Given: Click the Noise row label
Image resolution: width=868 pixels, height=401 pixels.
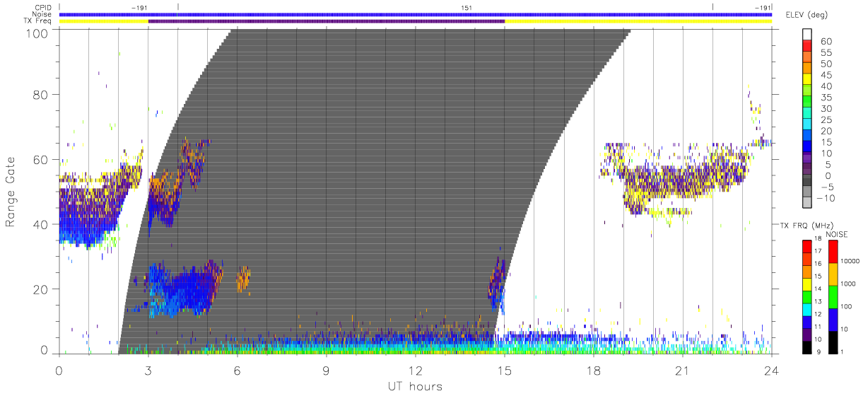Looking at the screenshot, I should coord(42,14).
